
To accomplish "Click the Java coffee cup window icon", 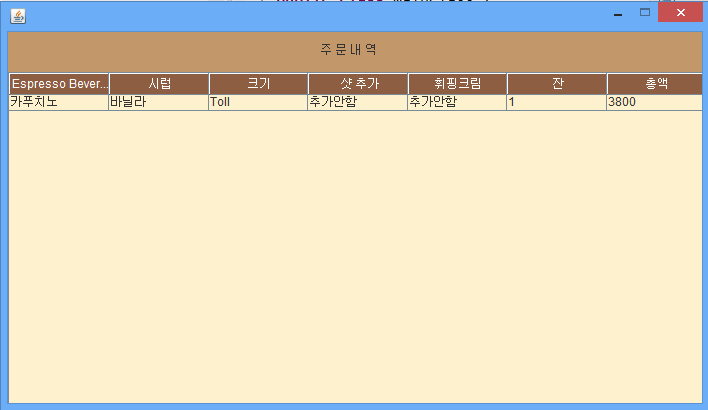I will tap(18, 16).
